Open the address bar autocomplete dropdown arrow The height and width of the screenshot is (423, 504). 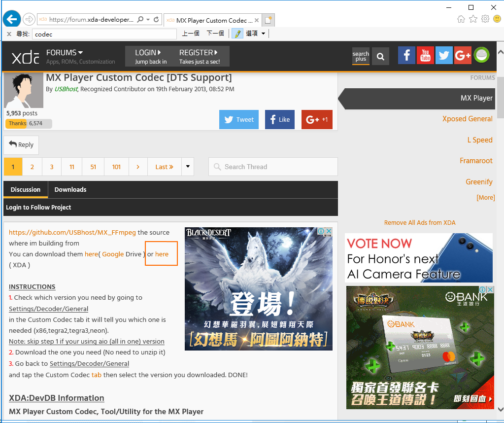tap(148, 20)
